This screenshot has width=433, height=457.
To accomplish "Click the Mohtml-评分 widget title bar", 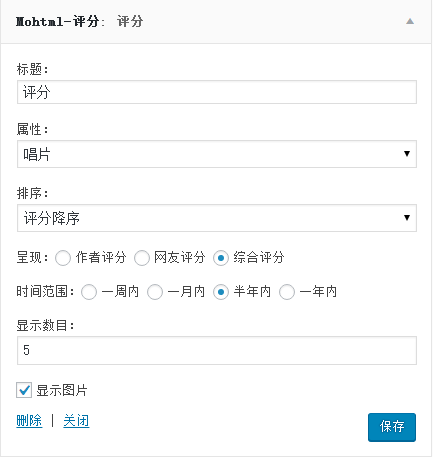I will click(x=216, y=22).
